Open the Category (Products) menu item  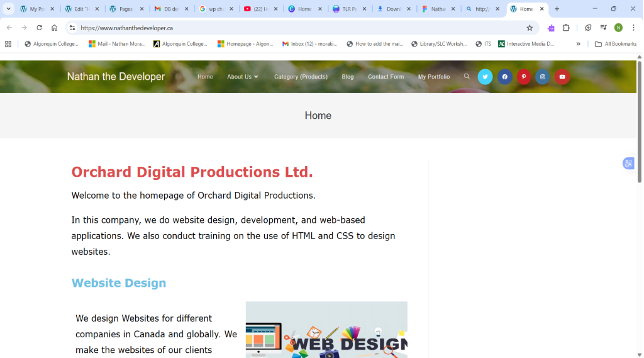click(x=301, y=77)
